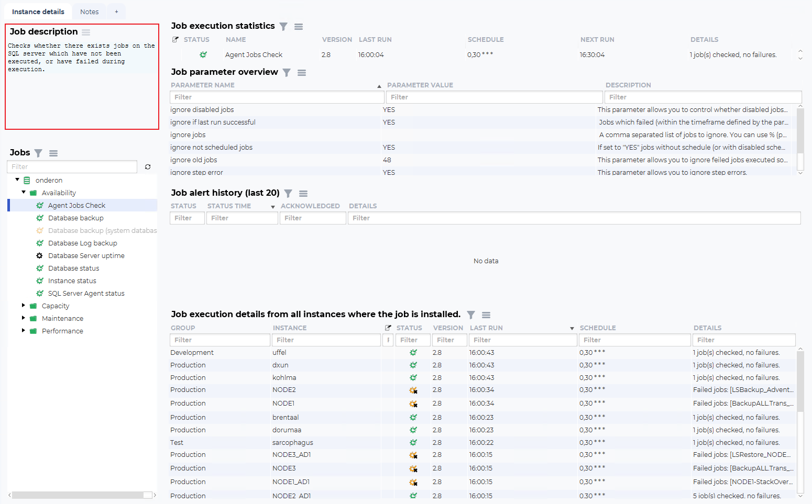The width and height of the screenshot is (812, 504).
Task: Click the Jobs tree horizontal scrollbar
Action: point(78,495)
